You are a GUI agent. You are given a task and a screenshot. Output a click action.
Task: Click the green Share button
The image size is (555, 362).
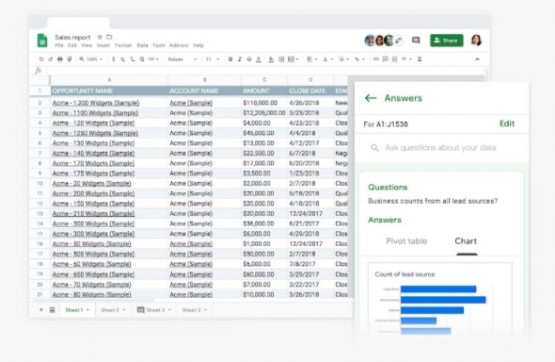[x=446, y=40]
